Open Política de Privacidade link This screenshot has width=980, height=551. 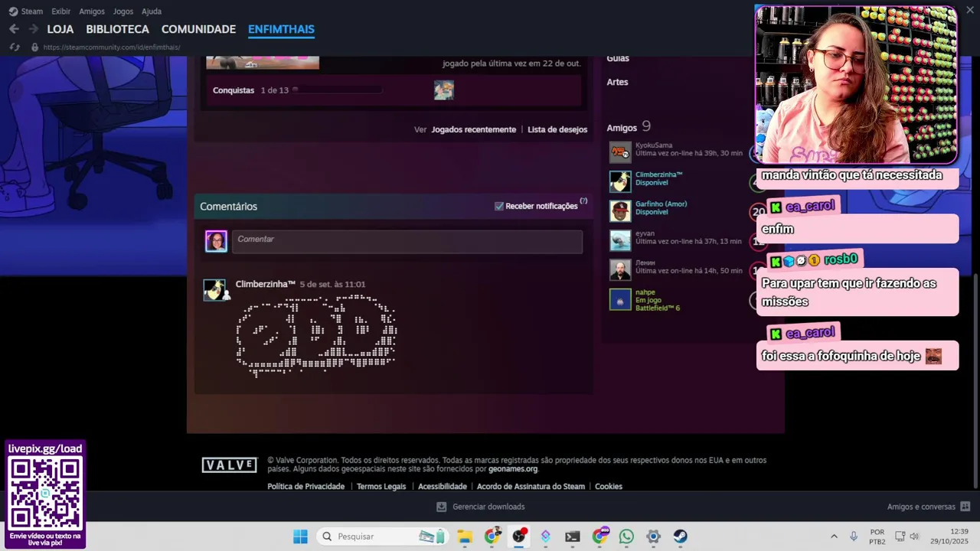tap(306, 487)
